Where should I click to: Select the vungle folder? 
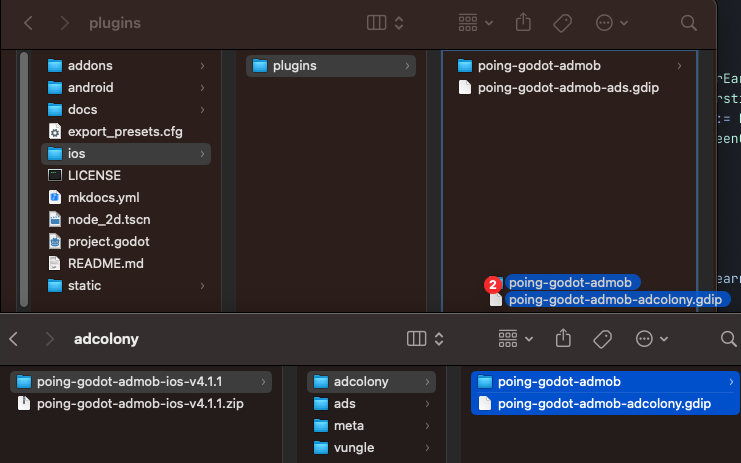pyautogui.click(x=371, y=447)
